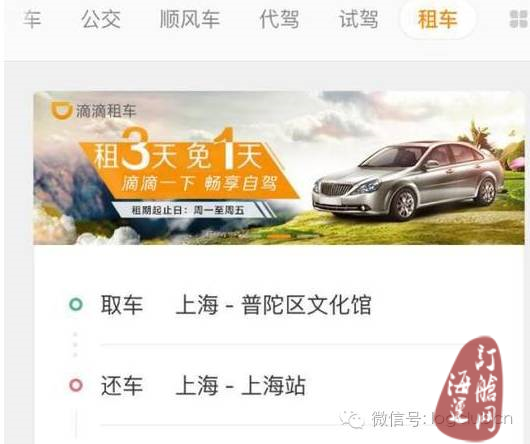Viewport: 530px width, 444px height.
Task: Switch to the 顺风车 tab
Action: [190, 19]
